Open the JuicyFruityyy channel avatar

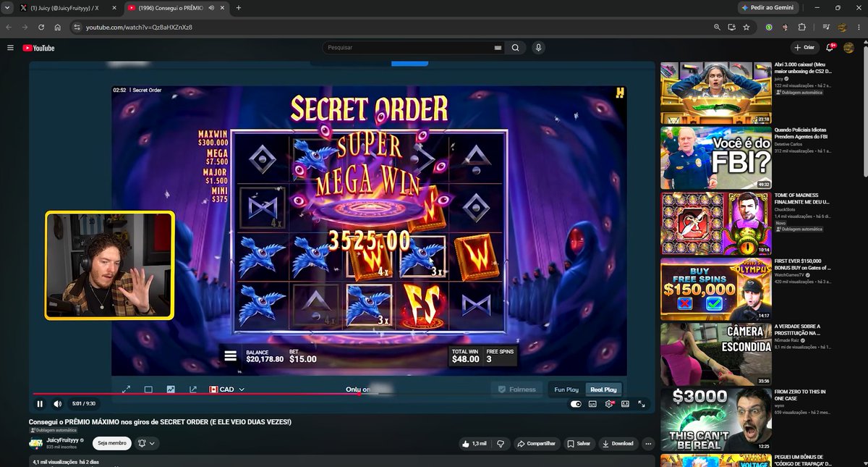pyautogui.click(x=35, y=443)
